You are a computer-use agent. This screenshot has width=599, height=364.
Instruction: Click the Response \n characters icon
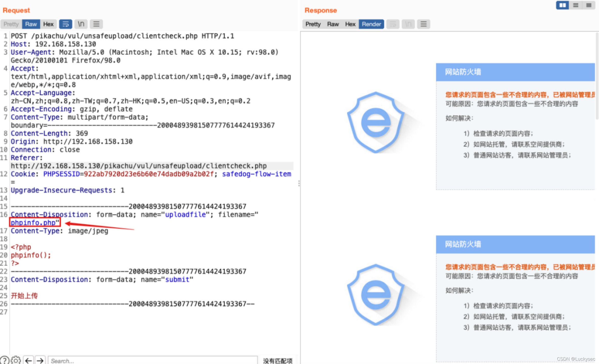[408, 24]
